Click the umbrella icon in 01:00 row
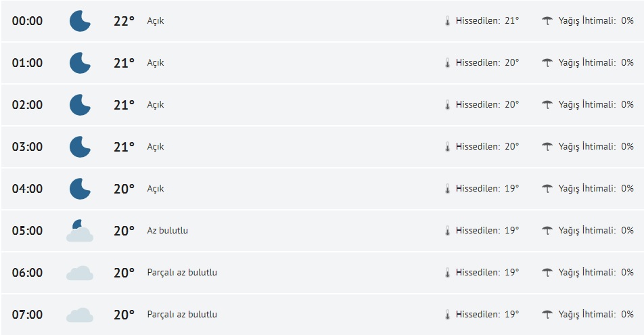644x335 pixels. point(547,63)
